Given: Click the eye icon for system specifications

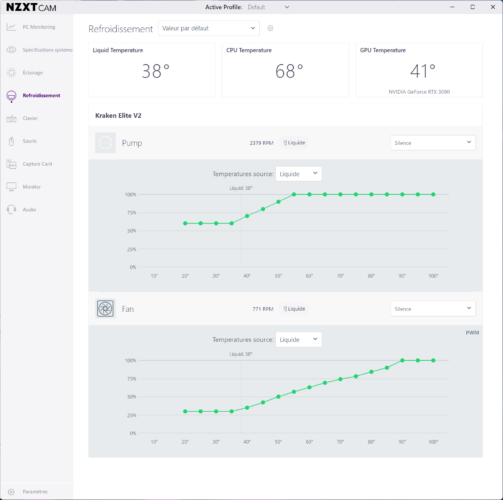Looking at the screenshot, I should pos(11,50).
